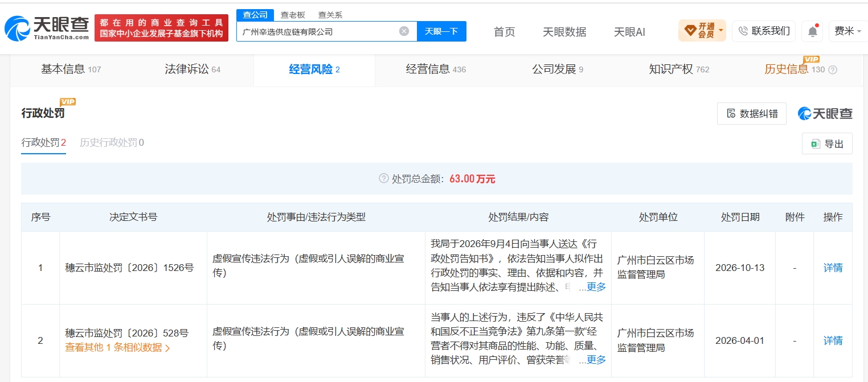Clear the company search field
Screen dimensions: 868x382
(x=404, y=31)
